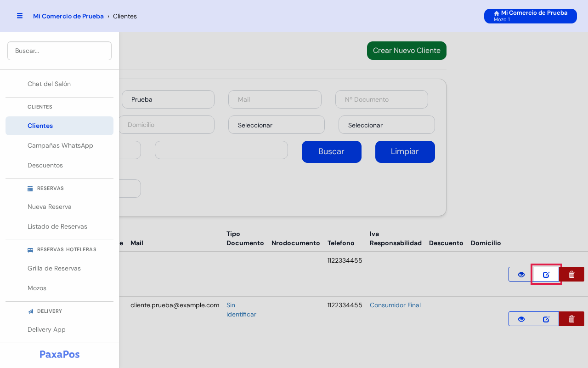The height and width of the screenshot is (368, 588).
Task: Click the cliente.prueba@example.com cell
Action: 175,305
